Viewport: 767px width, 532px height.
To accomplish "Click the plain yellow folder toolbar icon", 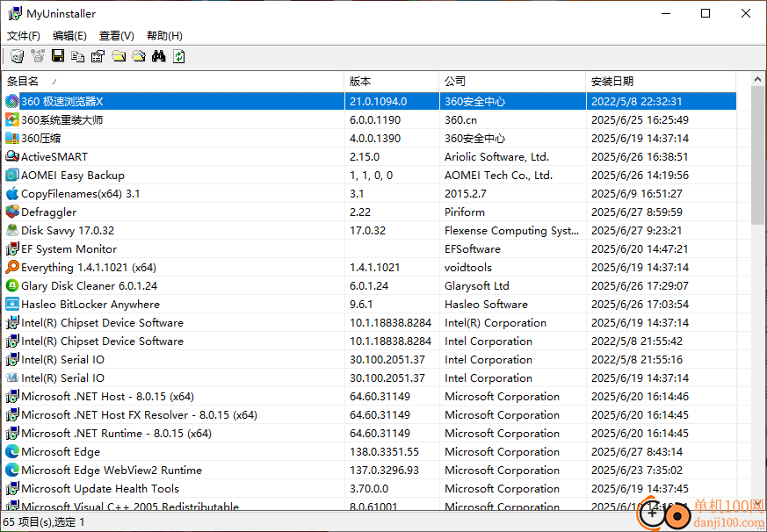I will click(119, 56).
